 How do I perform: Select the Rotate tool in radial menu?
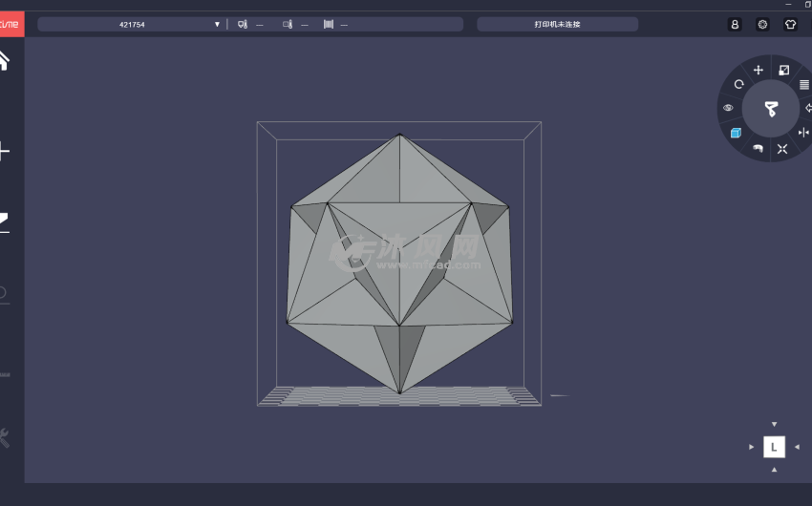738,84
